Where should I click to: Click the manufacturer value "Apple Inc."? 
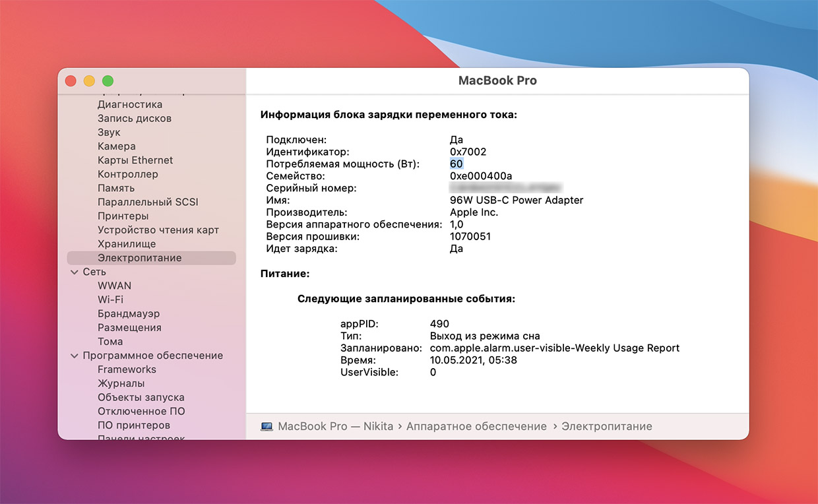474,212
